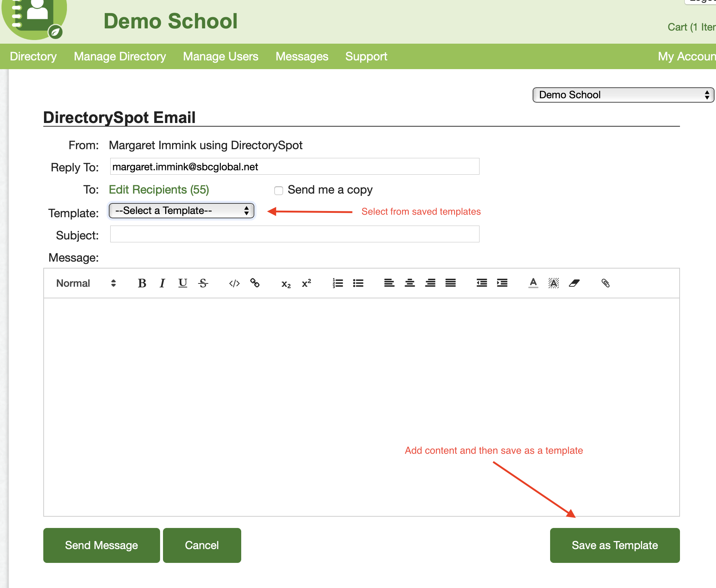Click into the Subject input field

pyautogui.click(x=294, y=234)
